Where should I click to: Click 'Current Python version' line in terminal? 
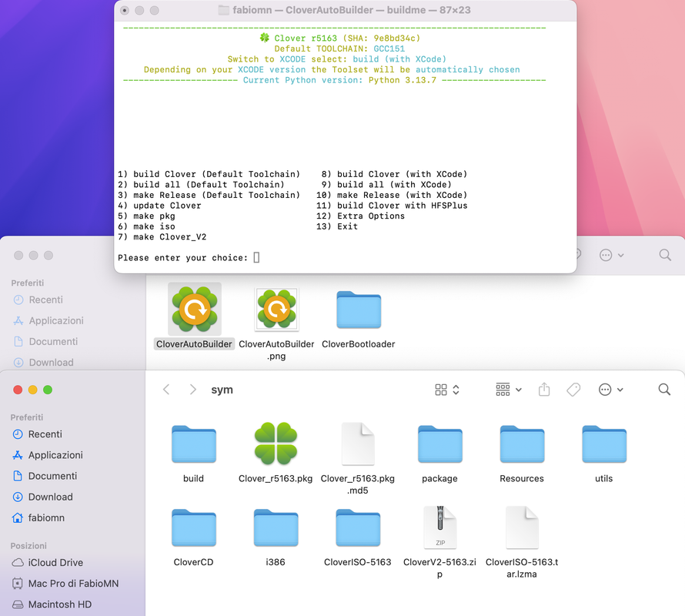[x=339, y=80]
